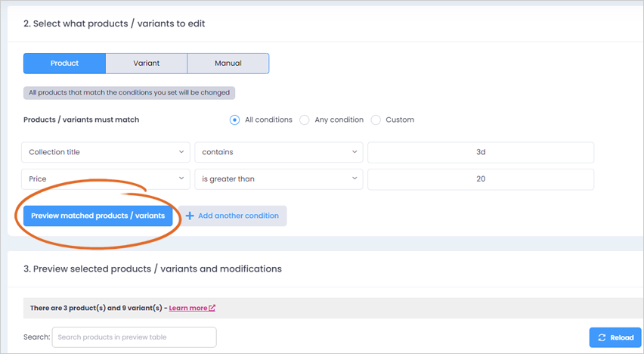Focus the Search products in preview table box
The height and width of the screenshot is (354, 644).
(x=135, y=337)
